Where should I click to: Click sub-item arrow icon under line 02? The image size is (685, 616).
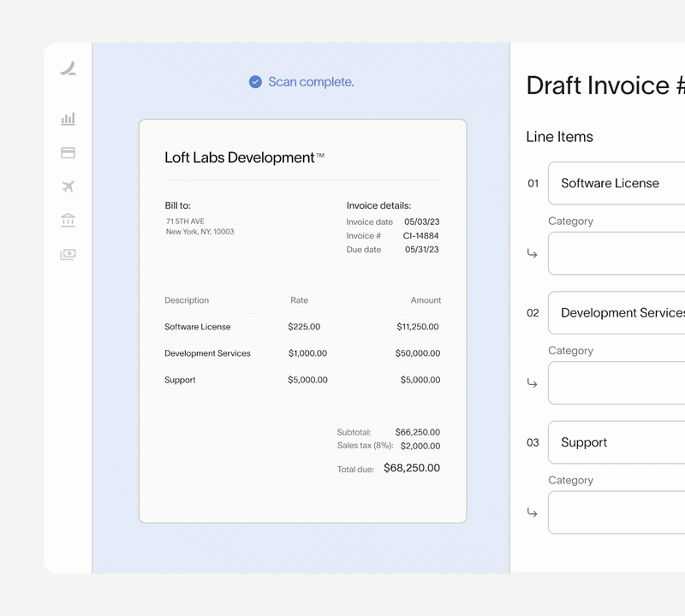coord(532,383)
